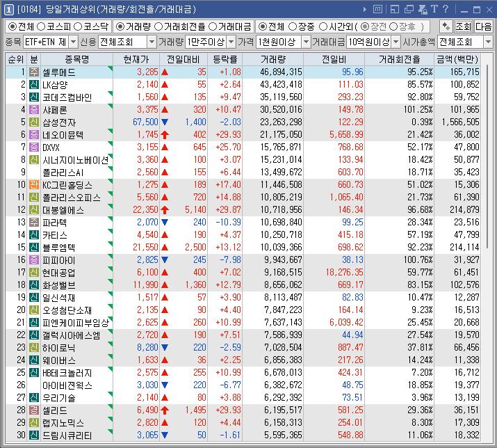Toggle the pin-lock icon in title bar
497x448 pixels.
point(423,9)
